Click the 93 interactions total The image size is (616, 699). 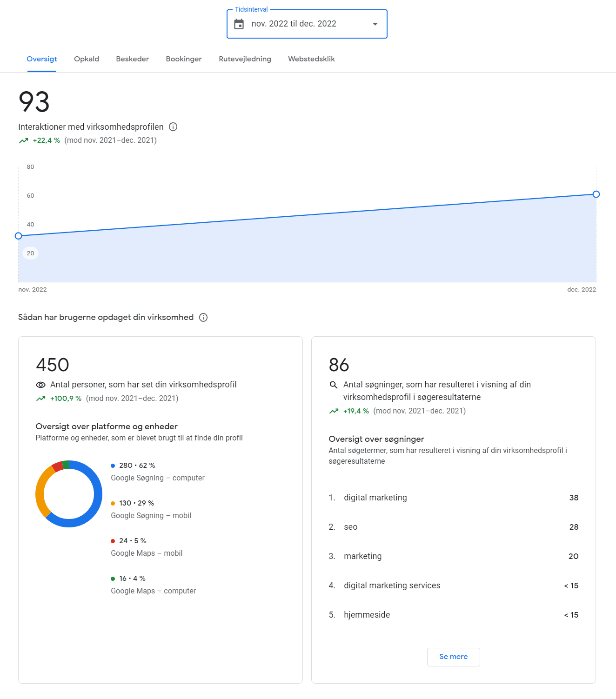click(x=34, y=102)
